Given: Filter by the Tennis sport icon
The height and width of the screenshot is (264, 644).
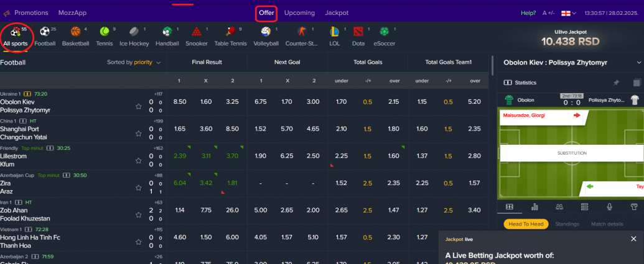Looking at the screenshot, I should click(x=105, y=32).
